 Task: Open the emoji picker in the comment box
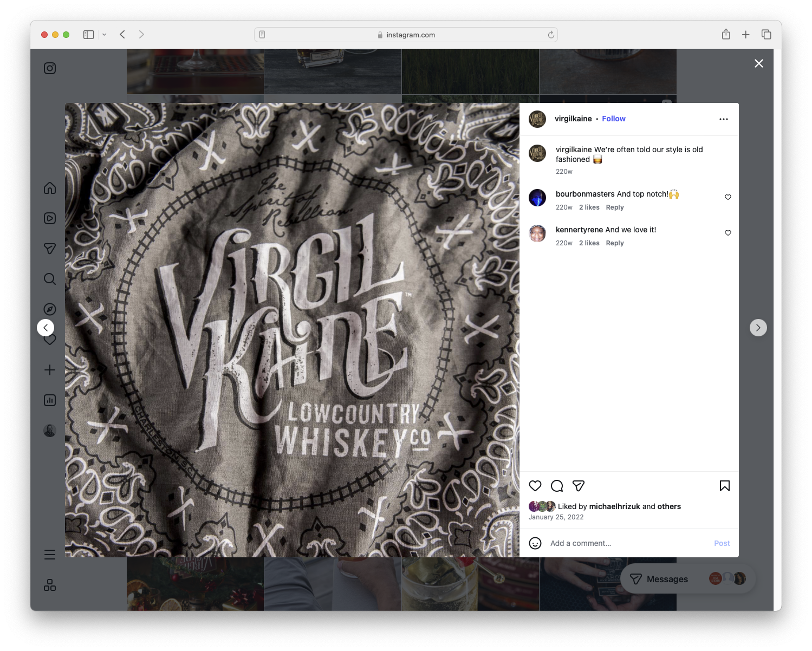tap(535, 543)
